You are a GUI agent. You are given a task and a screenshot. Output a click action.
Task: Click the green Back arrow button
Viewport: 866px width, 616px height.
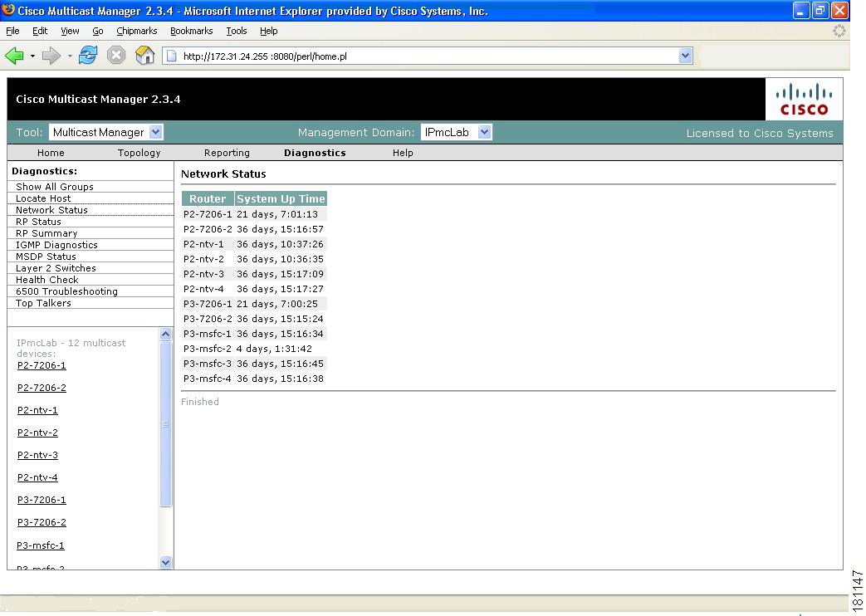tap(14, 56)
